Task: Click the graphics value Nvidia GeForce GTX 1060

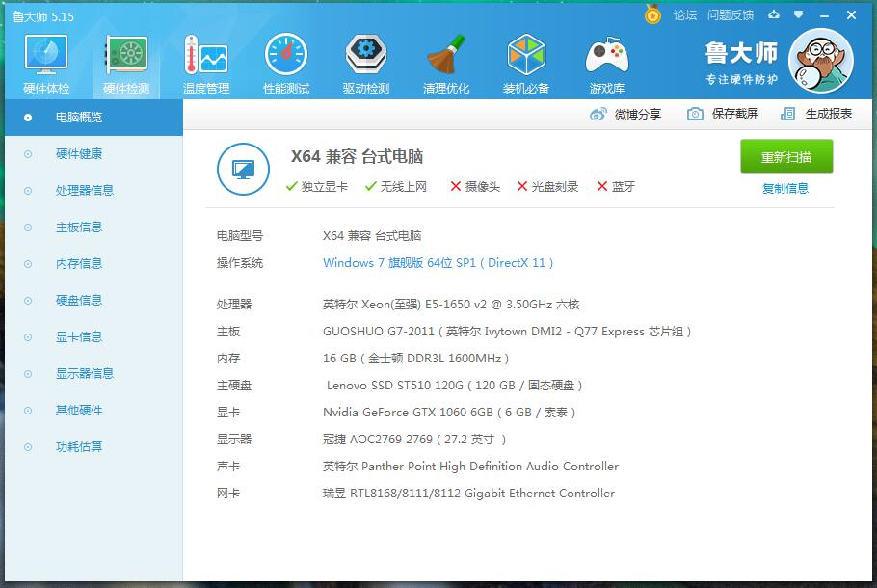Action: pyautogui.click(x=449, y=413)
